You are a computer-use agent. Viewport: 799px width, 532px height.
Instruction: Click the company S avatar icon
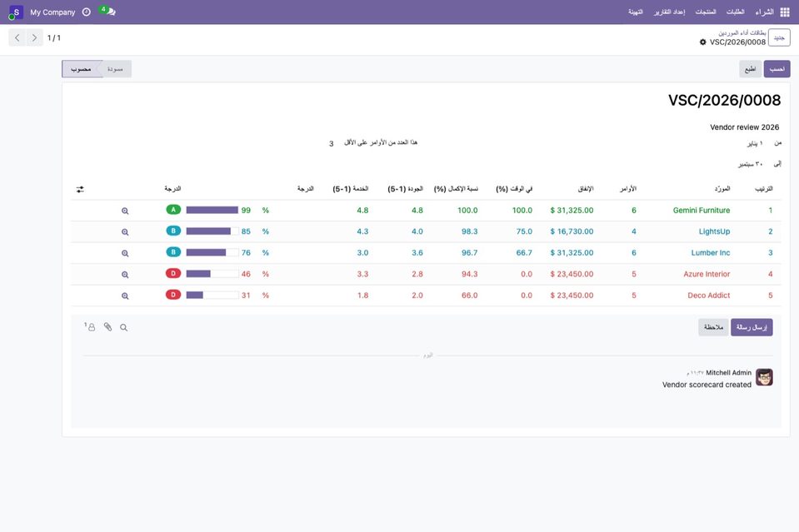tap(17, 12)
